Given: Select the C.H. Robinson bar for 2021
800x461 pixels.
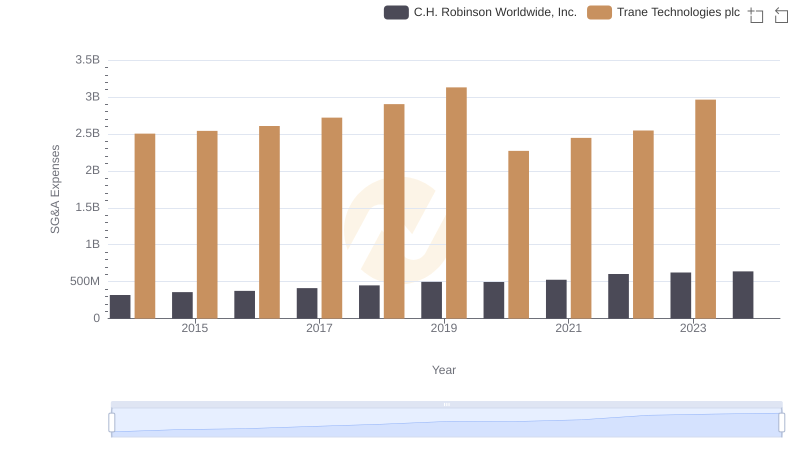Looking at the screenshot, I should (556, 299).
